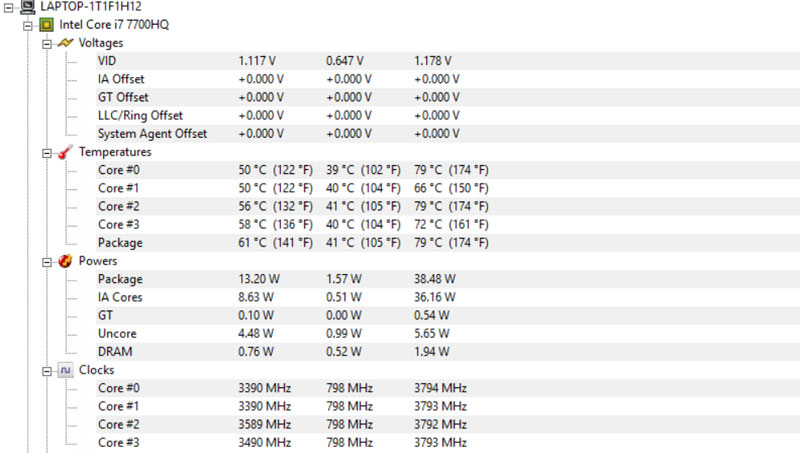Click the Powers flame icon
The image size is (800, 453).
point(65,261)
